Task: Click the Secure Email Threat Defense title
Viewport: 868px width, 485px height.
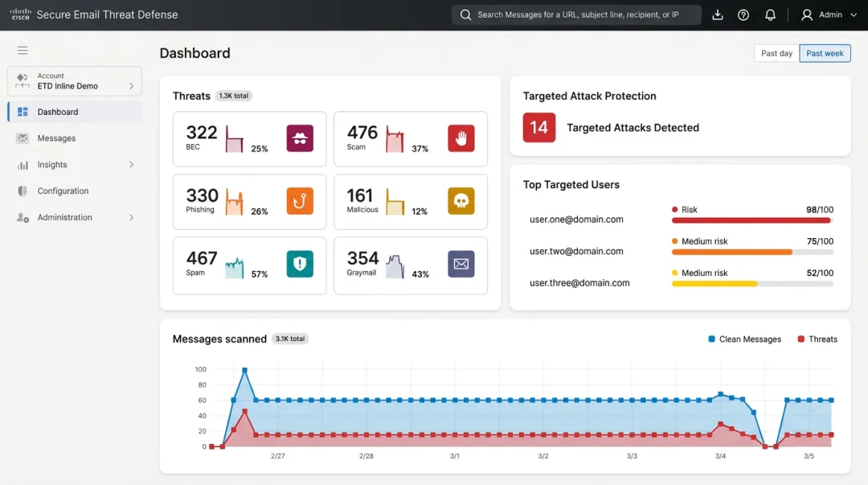Action: 108,15
